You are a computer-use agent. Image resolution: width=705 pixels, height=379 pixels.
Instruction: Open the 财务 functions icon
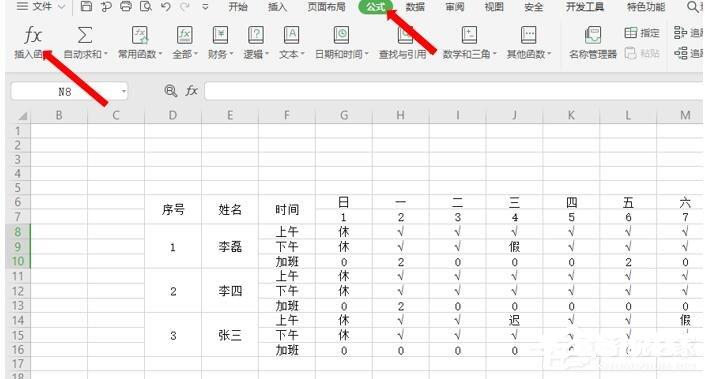[x=220, y=35]
